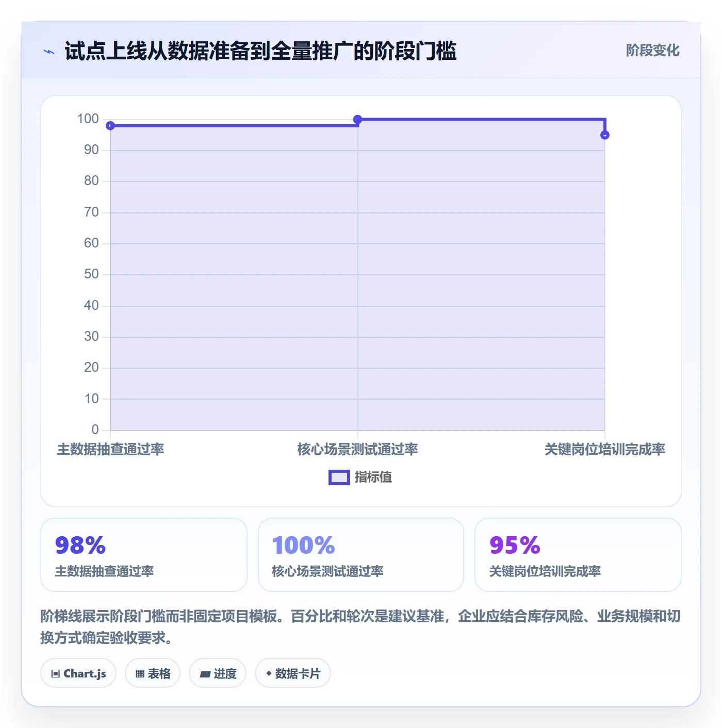The width and height of the screenshot is (722, 728).
Task: Click the y-axis value 0
Action: pos(95,429)
